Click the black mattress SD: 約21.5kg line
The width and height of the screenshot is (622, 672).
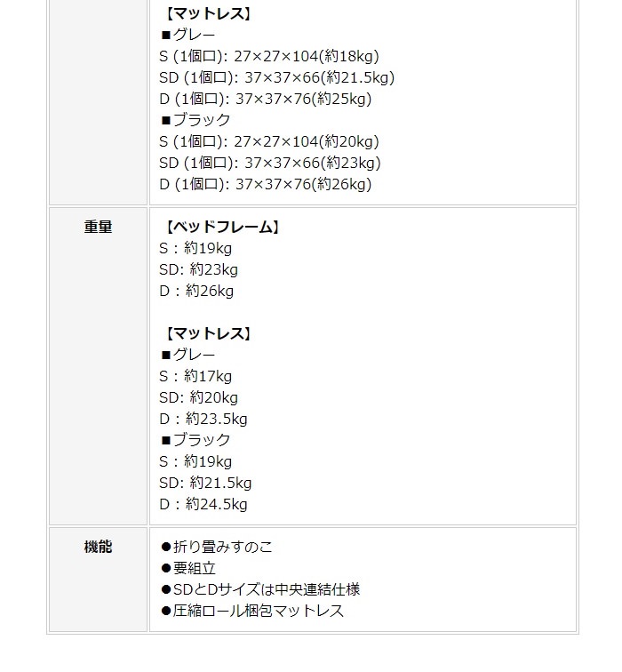(x=205, y=483)
